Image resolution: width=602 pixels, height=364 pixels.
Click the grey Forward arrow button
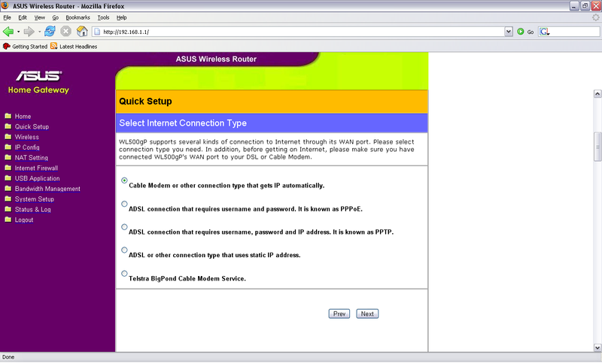29,32
